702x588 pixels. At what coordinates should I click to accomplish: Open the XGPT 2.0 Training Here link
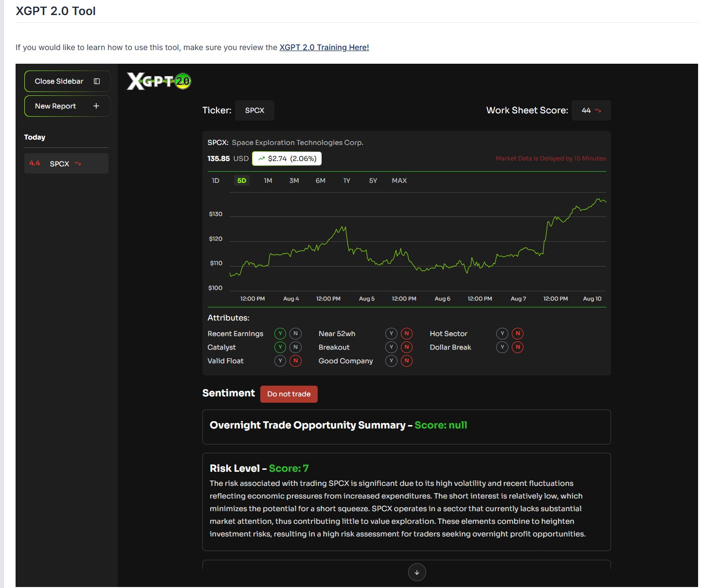pos(324,47)
